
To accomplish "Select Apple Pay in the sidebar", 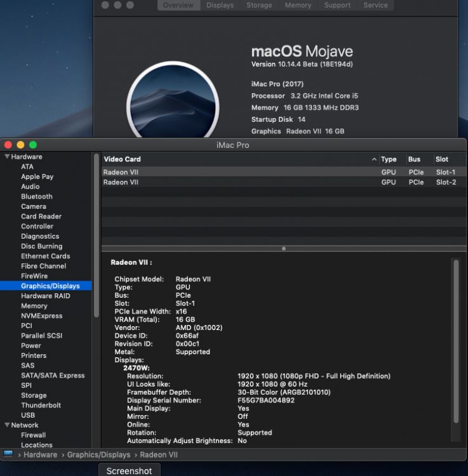I will click(37, 176).
